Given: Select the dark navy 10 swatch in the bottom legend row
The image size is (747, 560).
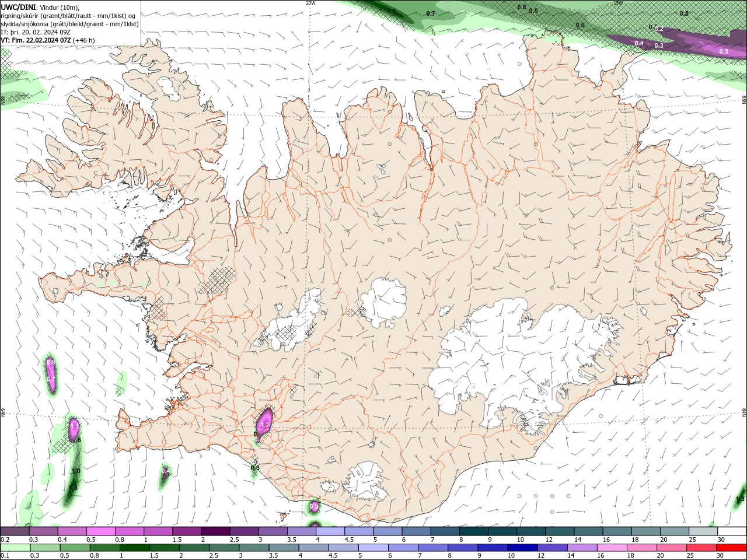Looking at the screenshot, I should 522,548.
